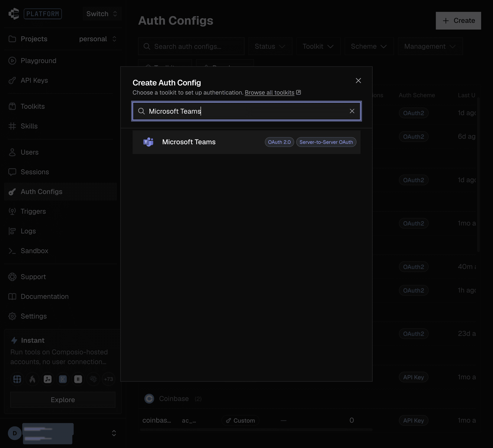The width and height of the screenshot is (493, 448).
Task: Open the Browse all toolkits link
Action: 273,93
